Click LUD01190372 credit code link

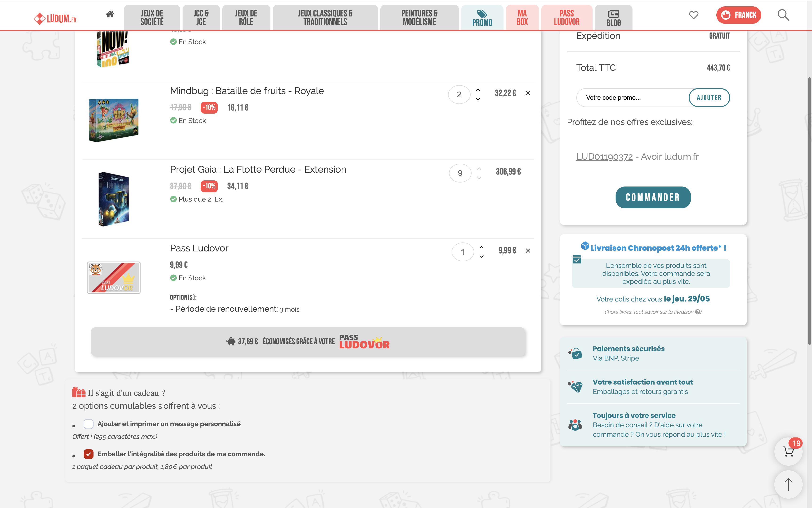[x=604, y=157]
